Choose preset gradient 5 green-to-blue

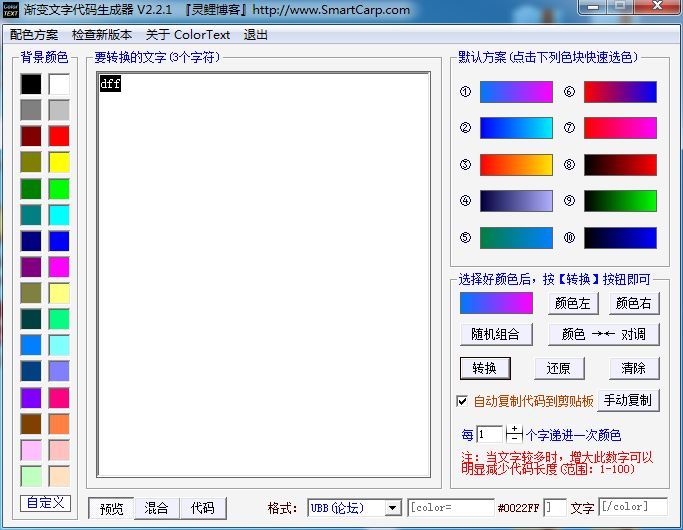[x=516, y=238]
